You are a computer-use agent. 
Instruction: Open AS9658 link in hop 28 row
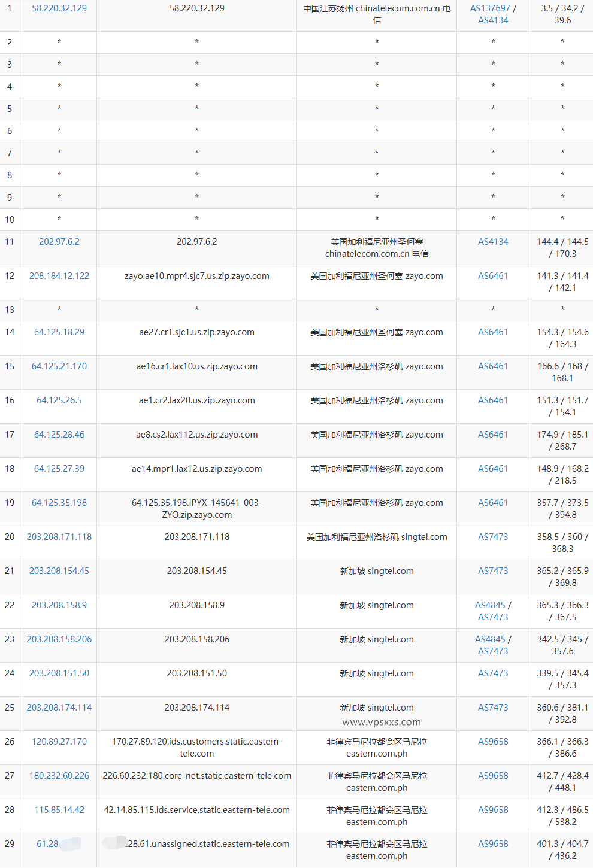[493, 810]
